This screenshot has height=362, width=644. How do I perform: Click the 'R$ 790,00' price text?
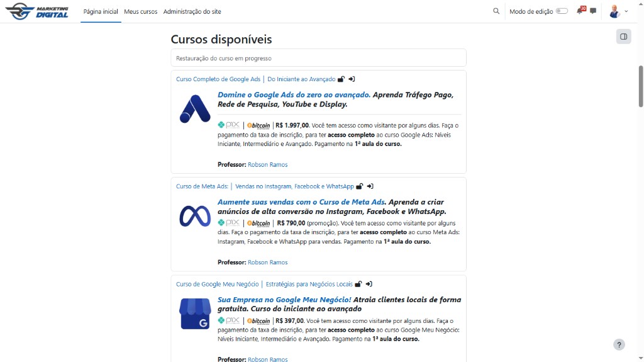click(x=291, y=223)
